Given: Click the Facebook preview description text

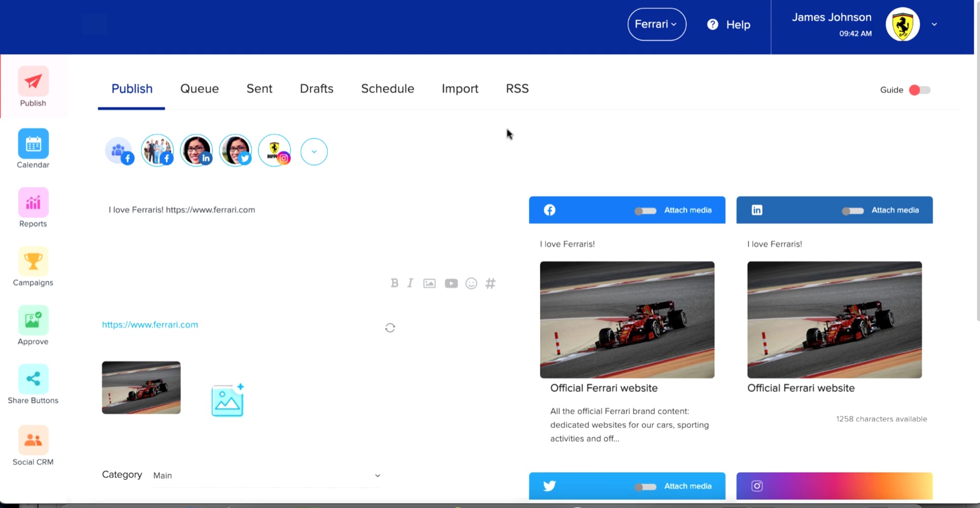Looking at the screenshot, I should [629, 425].
